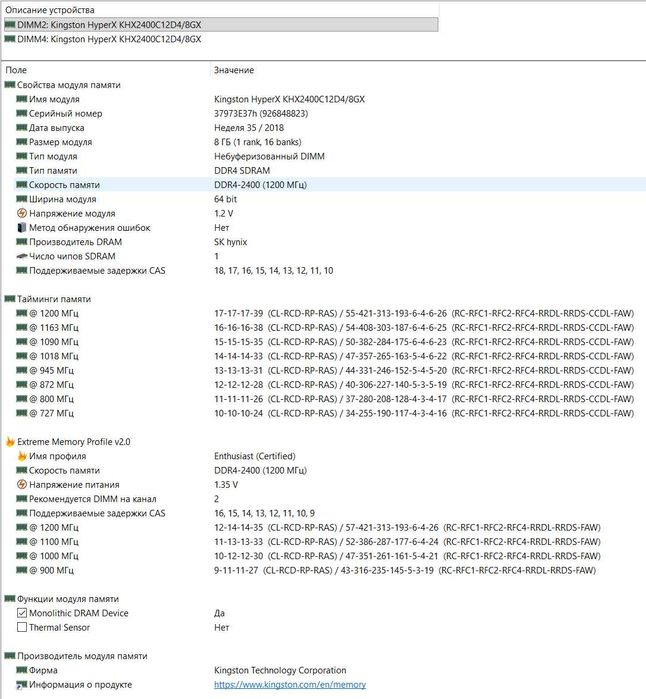Click icon next to Имя модуля
This screenshot has height=699, width=646.
tap(22, 99)
